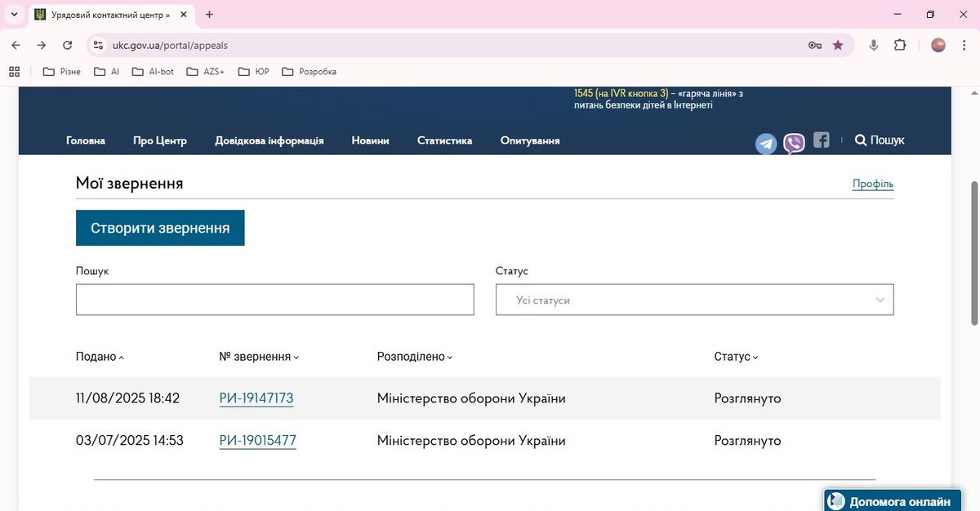Open the Chrome profile avatar

(938, 45)
